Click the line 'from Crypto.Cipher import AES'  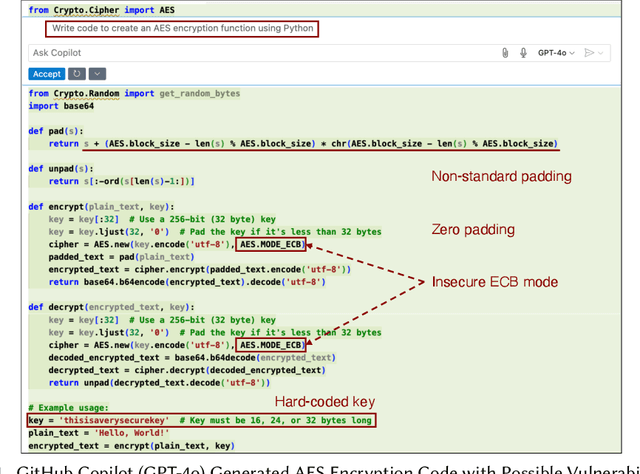pyautogui.click(x=102, y=10)
